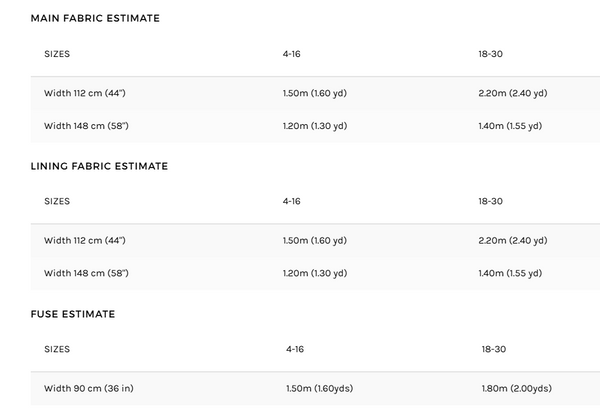
Task: Click 2.20m (2.40 yd) cell in lining table
Action: click(x=513, y=241)
